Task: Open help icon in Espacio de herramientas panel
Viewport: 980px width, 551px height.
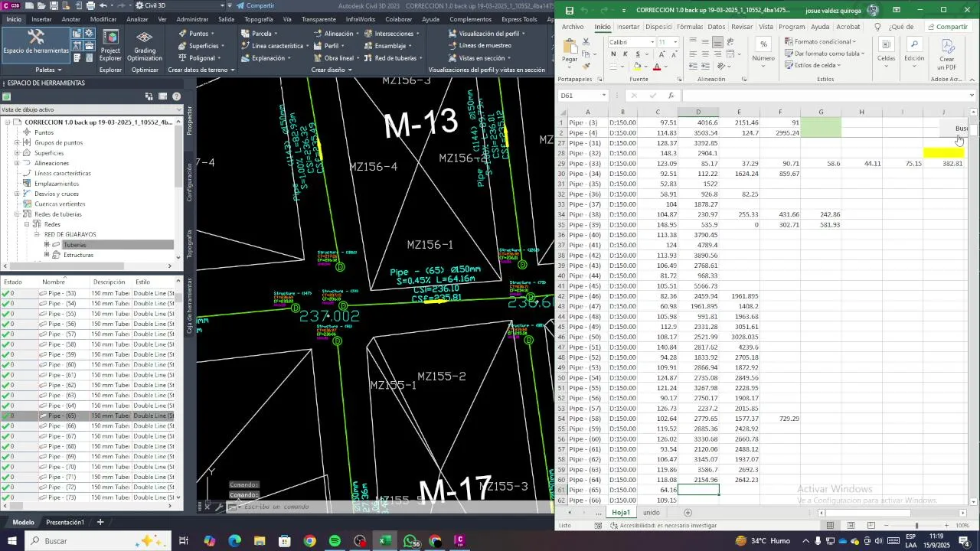Action: point(177,96)
